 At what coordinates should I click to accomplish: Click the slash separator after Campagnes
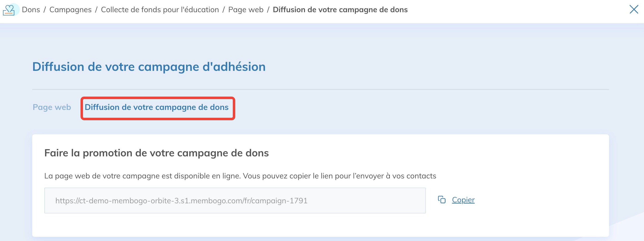click(x=97, y=9)
